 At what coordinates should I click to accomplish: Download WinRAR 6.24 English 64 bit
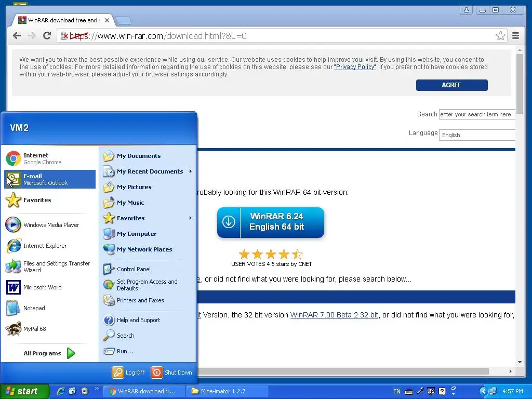[270, 222]
